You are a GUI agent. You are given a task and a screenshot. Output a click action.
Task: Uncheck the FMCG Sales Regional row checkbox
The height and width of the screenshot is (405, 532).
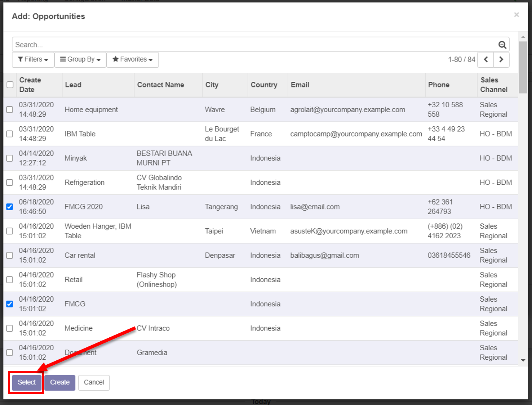10,304
